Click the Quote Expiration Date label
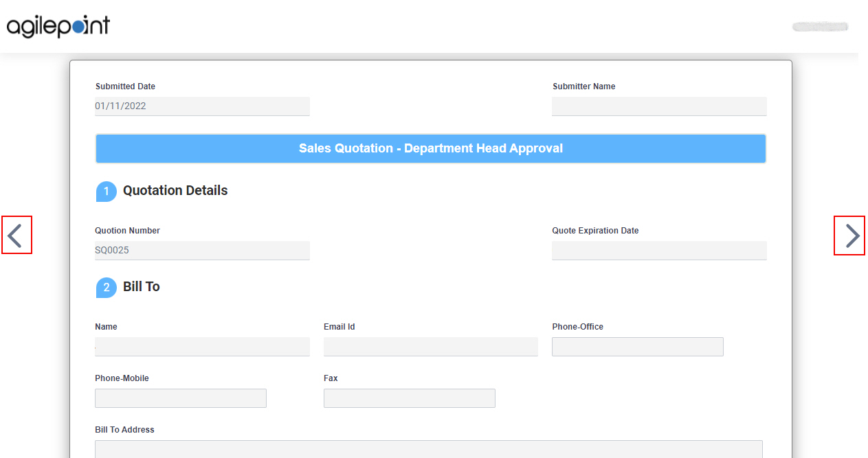 (596, 231)
